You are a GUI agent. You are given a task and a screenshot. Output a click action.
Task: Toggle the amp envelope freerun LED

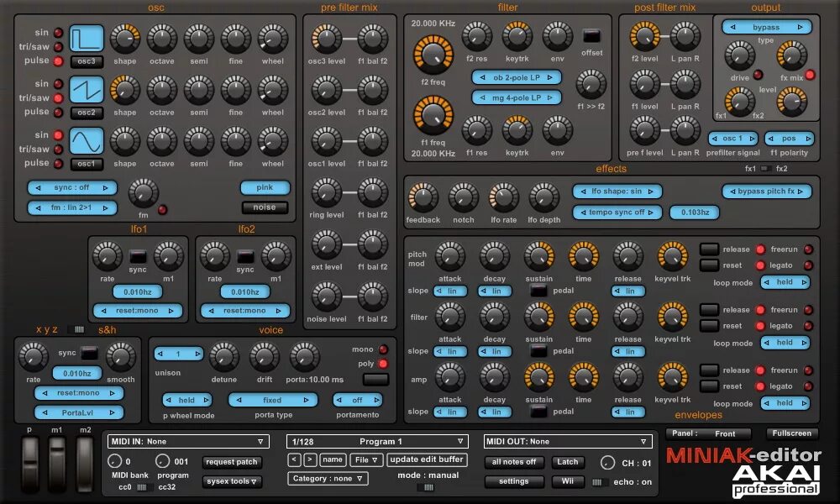pyautogui.click(x=808, y=370)
